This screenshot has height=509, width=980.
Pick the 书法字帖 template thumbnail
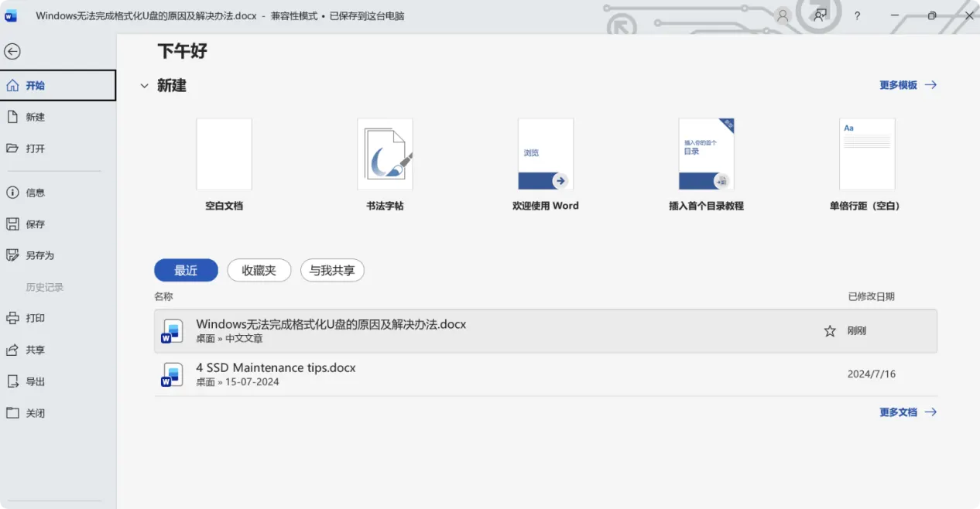385,154
